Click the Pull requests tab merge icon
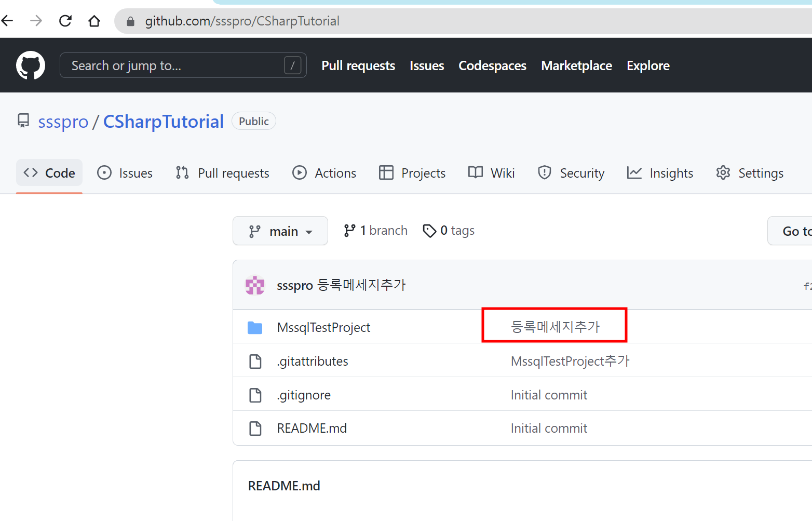This screenshot has height=521, width=812. [x=182, y=172]
